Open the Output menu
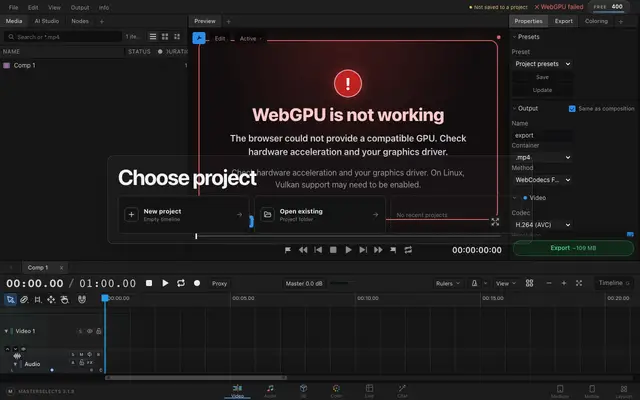640x400 pixels. (x=80, y=7)
